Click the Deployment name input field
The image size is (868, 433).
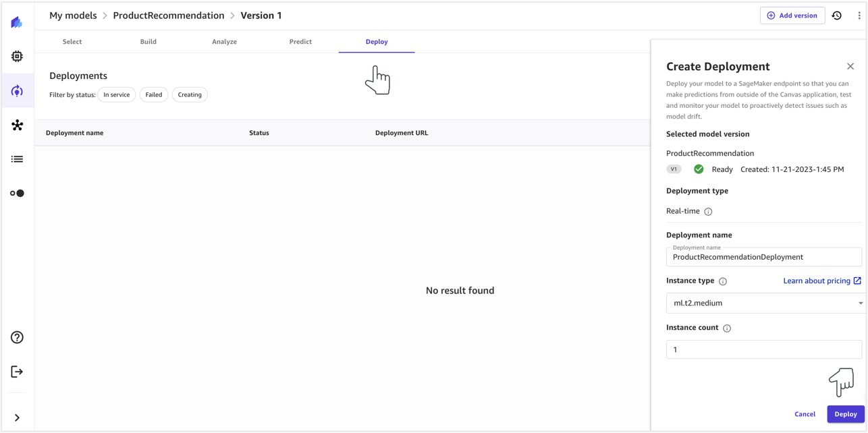(x=764, y=257)
